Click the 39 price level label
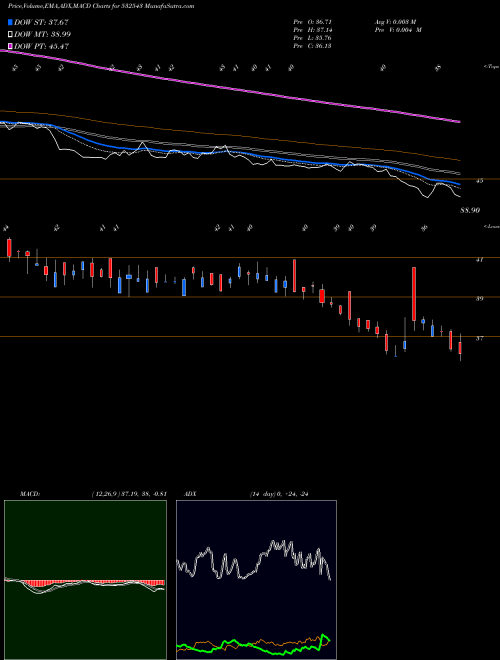The width and height of the screenshot is (500, 660). pyautogui.click(x=479, y=298)
